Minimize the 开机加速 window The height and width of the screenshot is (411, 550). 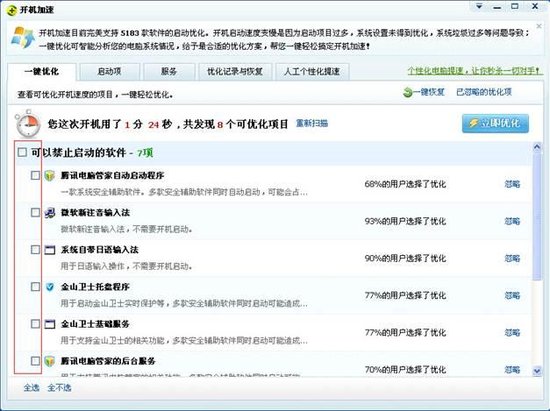point(497,7)
